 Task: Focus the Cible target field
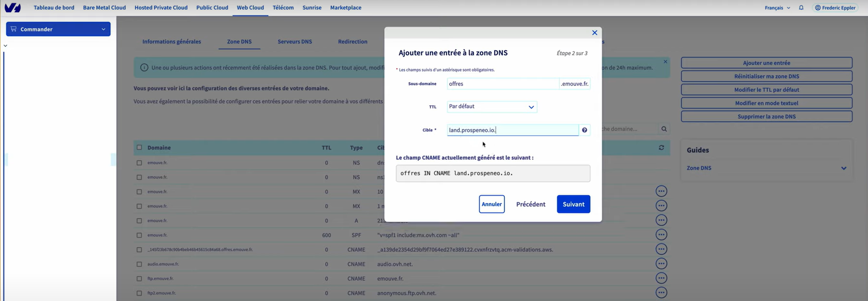(513, 130)
